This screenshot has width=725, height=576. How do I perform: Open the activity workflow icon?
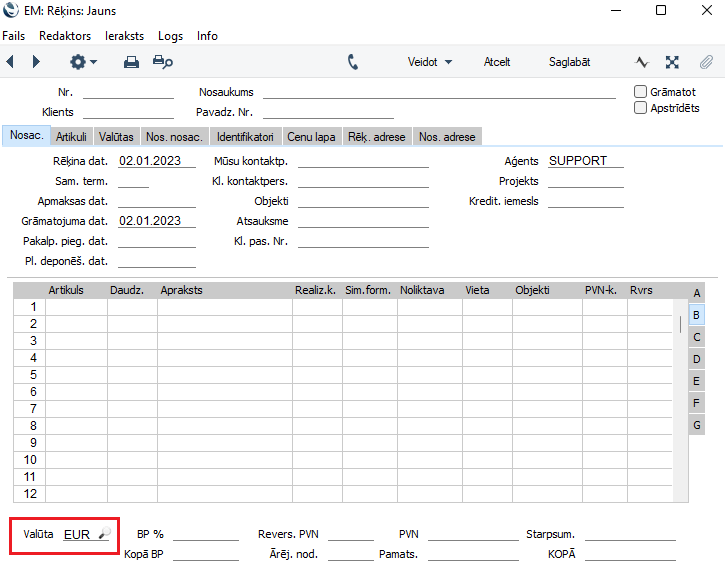click(x=642, y=62)
